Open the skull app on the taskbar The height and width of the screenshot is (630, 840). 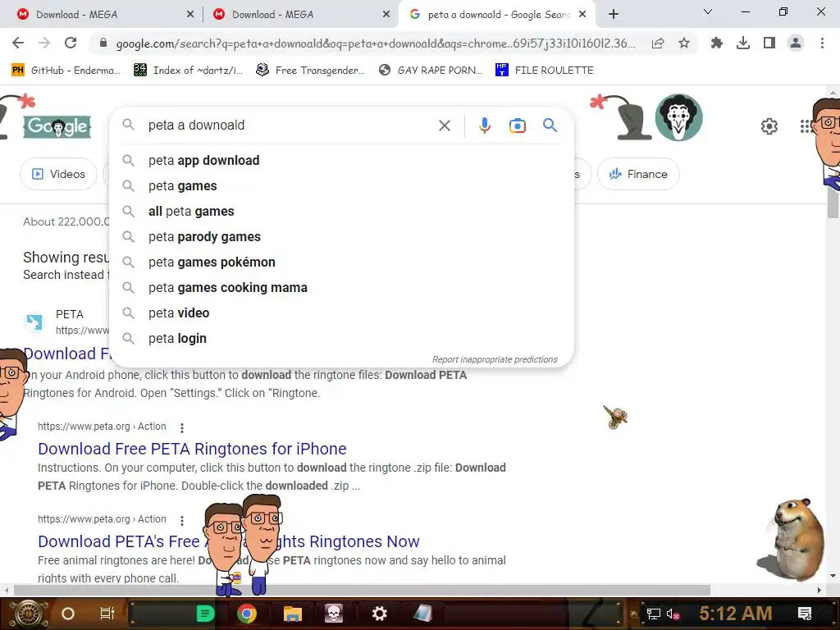[334, 614]
